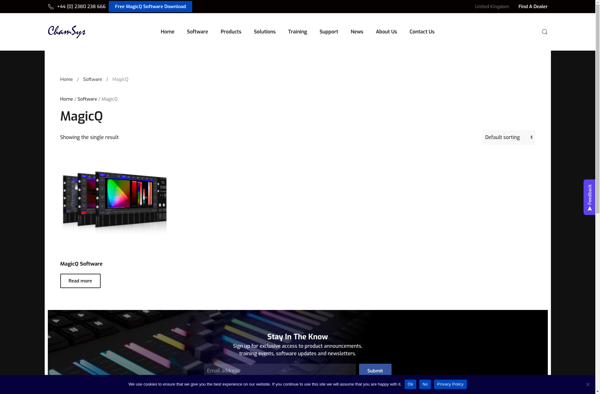This screenshot has width=600, height=394.
Task: Open the Support menu
Action: point(329,32)
